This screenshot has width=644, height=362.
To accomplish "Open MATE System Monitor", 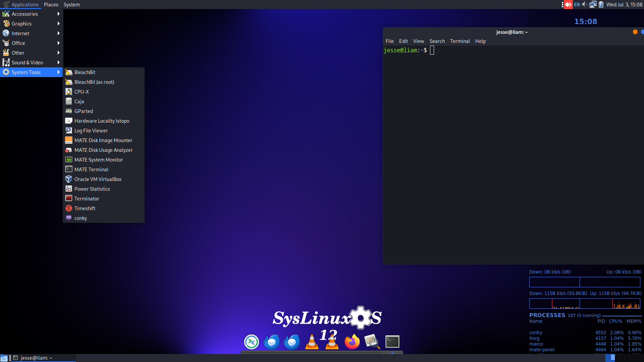I will pos(104,160).
